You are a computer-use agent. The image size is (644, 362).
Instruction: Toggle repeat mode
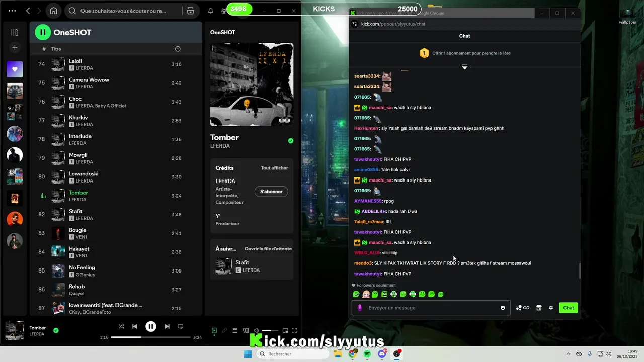181,326
